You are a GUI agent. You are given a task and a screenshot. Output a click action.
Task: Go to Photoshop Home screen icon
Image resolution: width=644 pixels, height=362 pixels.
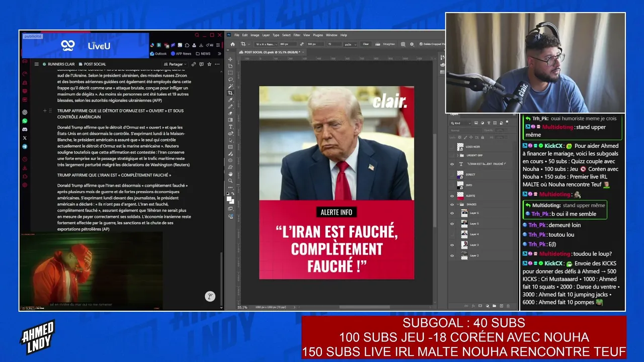click(232, 44)
